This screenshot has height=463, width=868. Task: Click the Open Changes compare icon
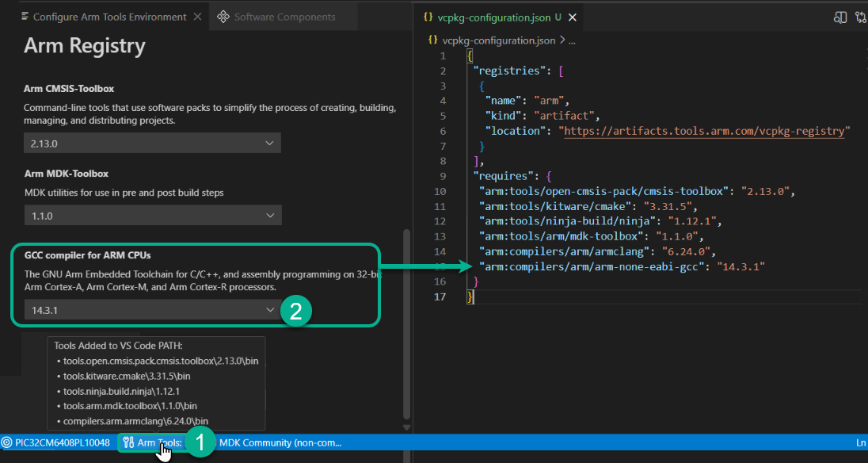pyautogui.click(x=862, y=17)
